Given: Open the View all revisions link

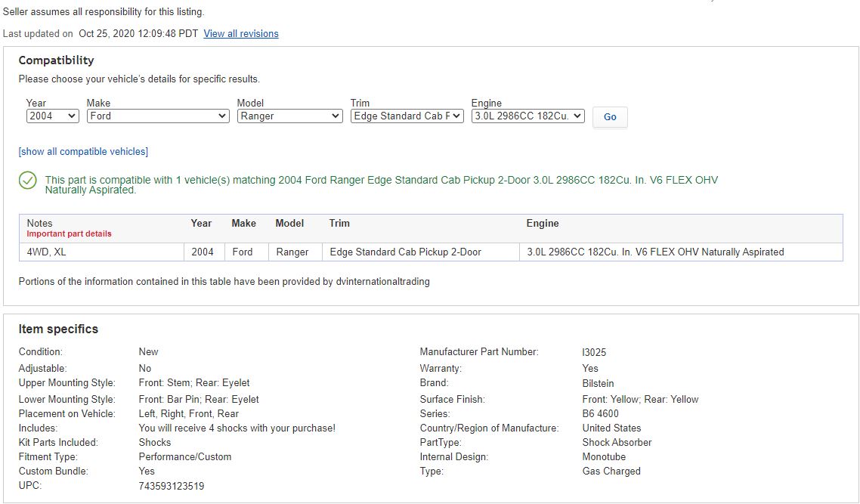Looking at the screenshot, I should tap(241, 34).
